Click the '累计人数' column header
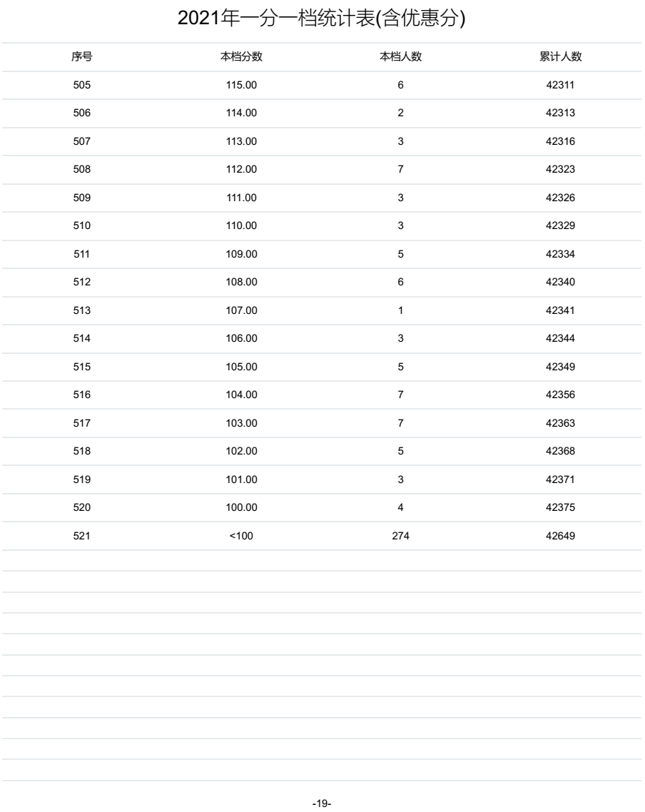645x812 pixels. (x=560, y=58)
